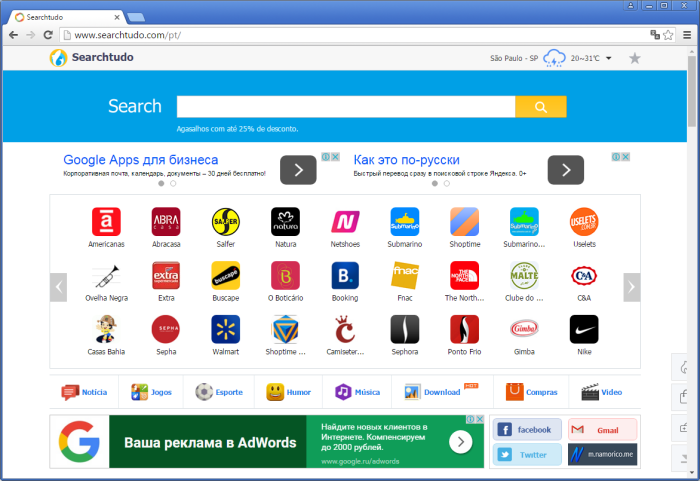Open the Gmail quick link
This screenshot has height=481, width=700.
coord(603,430)
